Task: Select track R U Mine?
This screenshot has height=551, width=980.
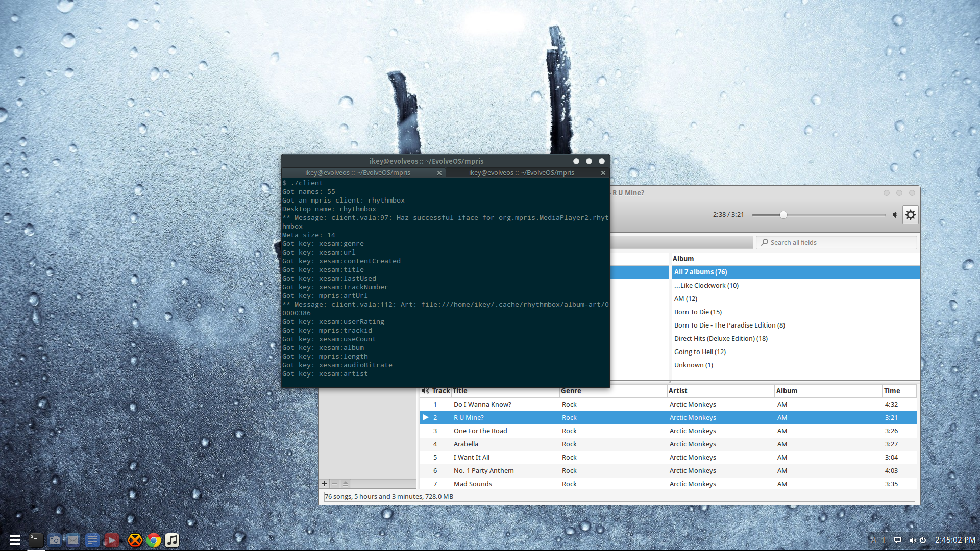Action: click(668, 417)
